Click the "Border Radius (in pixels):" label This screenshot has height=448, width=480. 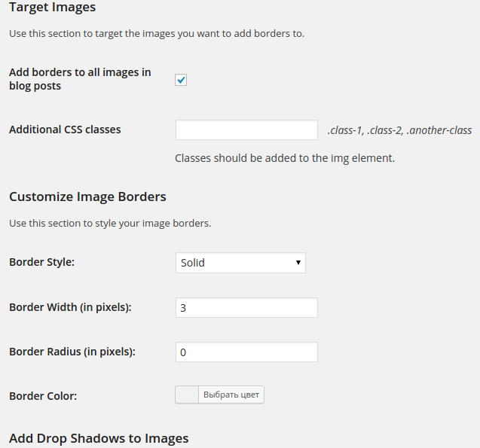point(72,352)
